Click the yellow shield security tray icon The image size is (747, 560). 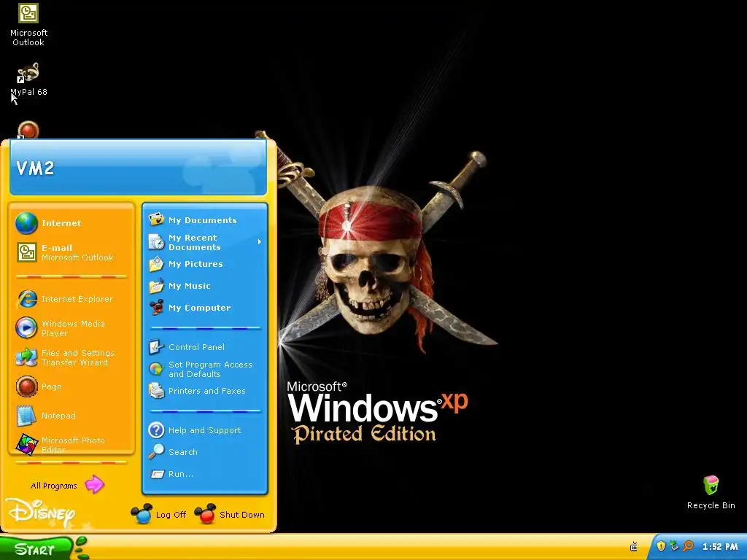pos(661,546)
